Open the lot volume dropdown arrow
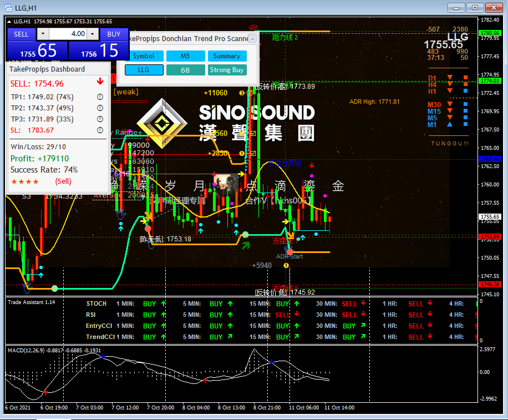This screenshot has width=508, height=420. [43, 34]
